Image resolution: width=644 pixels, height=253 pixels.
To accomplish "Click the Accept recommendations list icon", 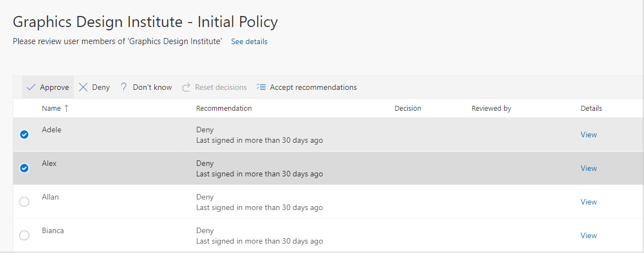I will point(261,87).
